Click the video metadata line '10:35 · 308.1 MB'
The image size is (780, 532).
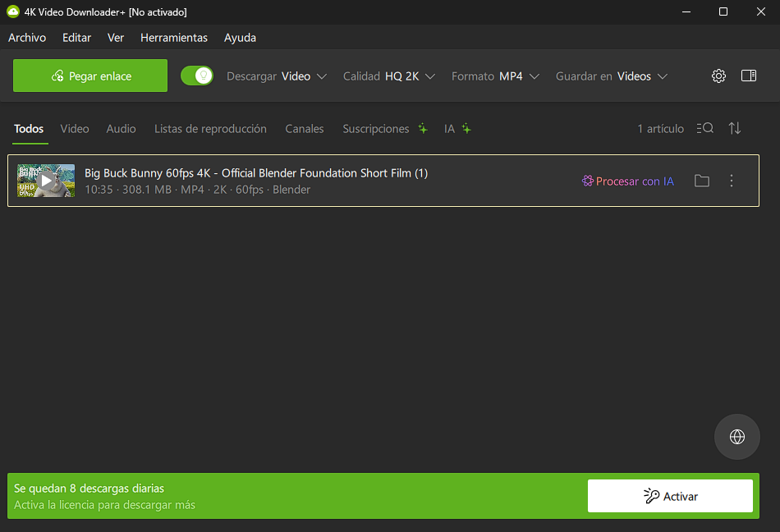pyautogui.click(x=198, y=190)
